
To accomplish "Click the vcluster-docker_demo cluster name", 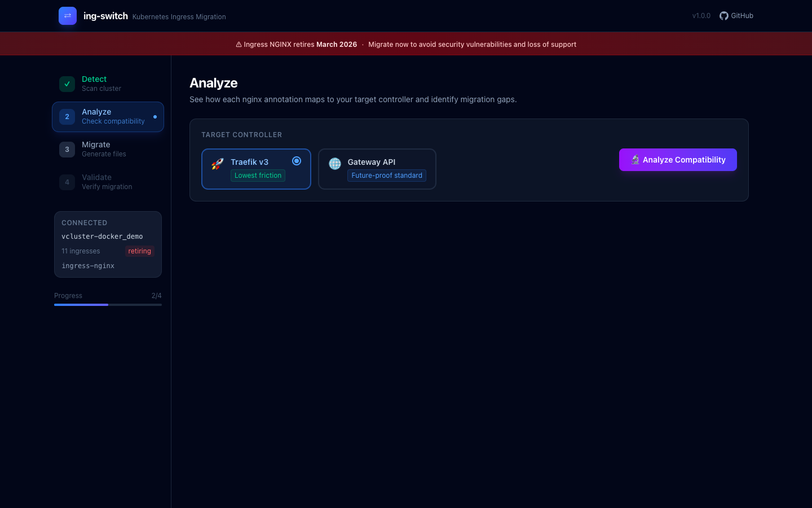I will [x=102, y=237].
